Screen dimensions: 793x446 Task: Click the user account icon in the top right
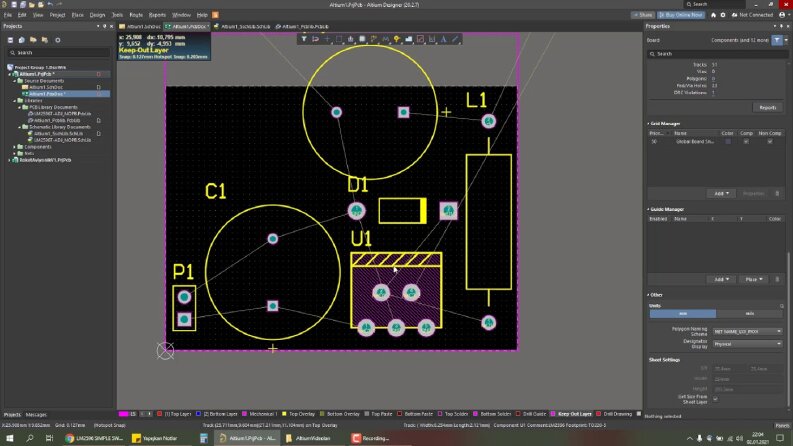click(x=782, y=15)
